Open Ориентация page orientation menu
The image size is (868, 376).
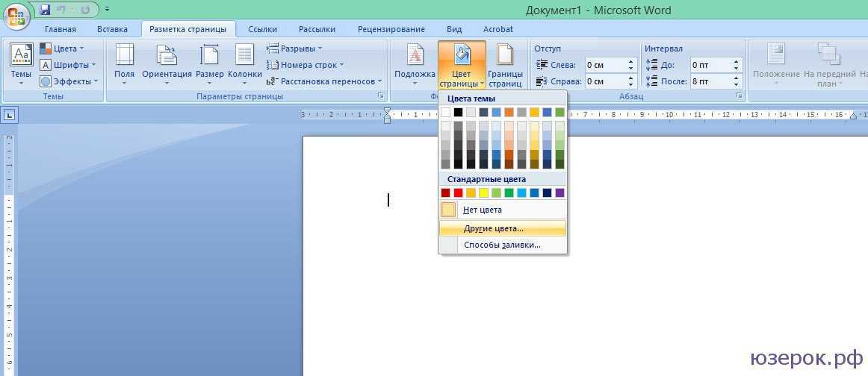[167, 64]
